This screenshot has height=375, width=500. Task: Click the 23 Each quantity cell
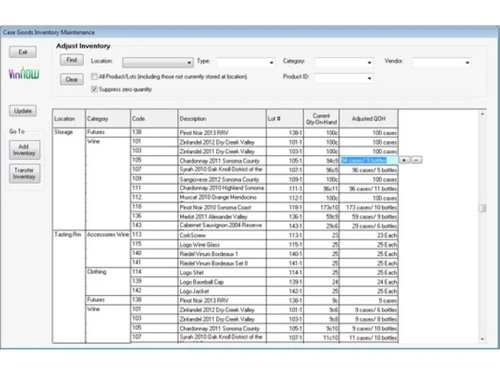tap(369, 235)
